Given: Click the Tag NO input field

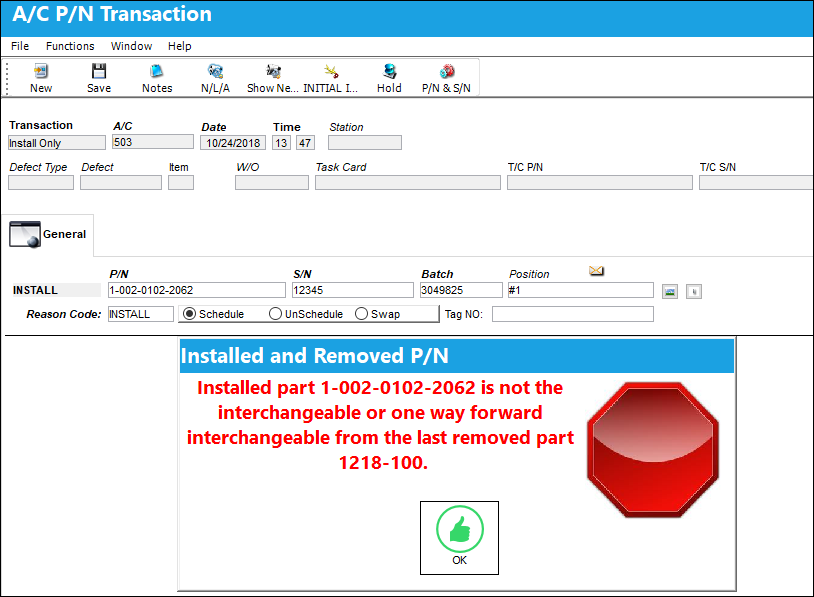Looking at the screenshot, I should coord(573,314).
